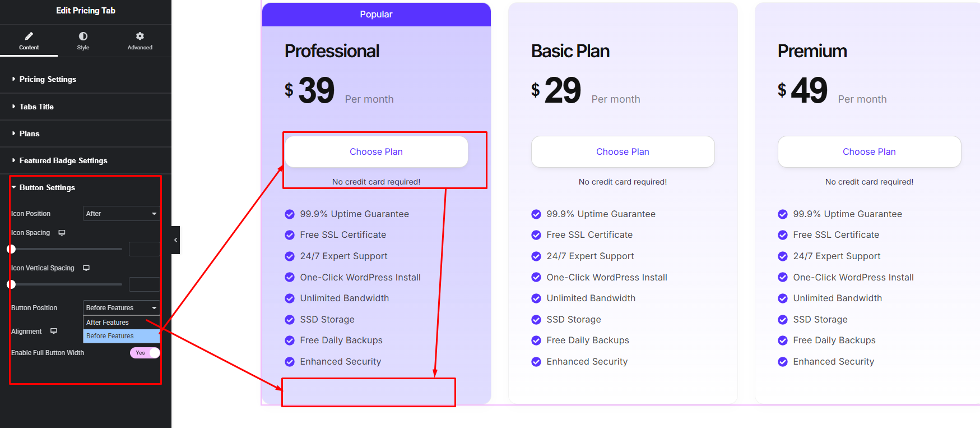980x428 pixels.
Task: Click the check icon next to Basic Plan SSD Storage
Action: point(536,320)
